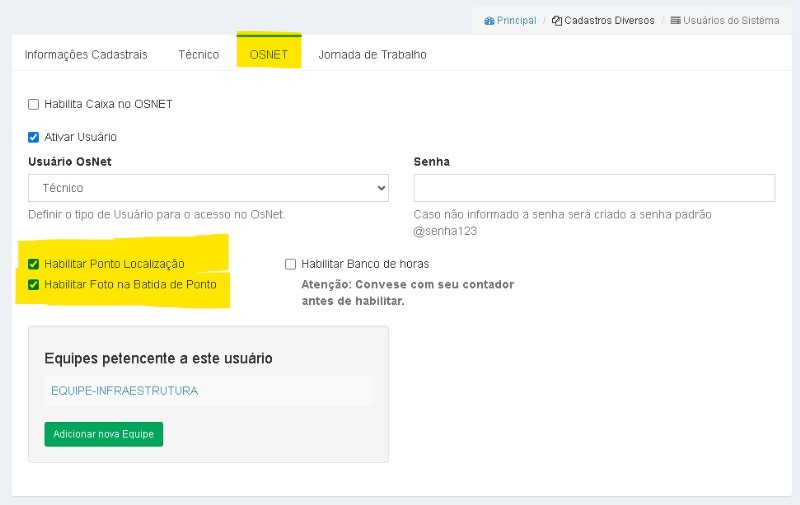Click Adicionar nova Equipe button
Viewport: 800px width, 505px height.
point(104,434)
